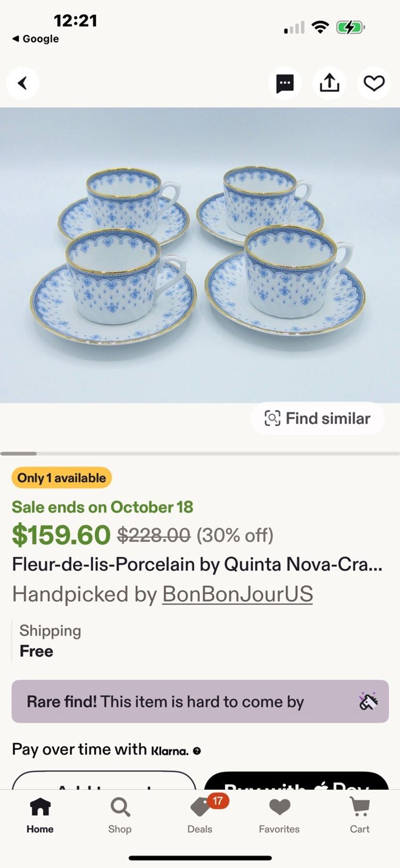
Task: Tap the truncated Fleur-de-lis Porcelain title
Action: [x=197, y=564]
